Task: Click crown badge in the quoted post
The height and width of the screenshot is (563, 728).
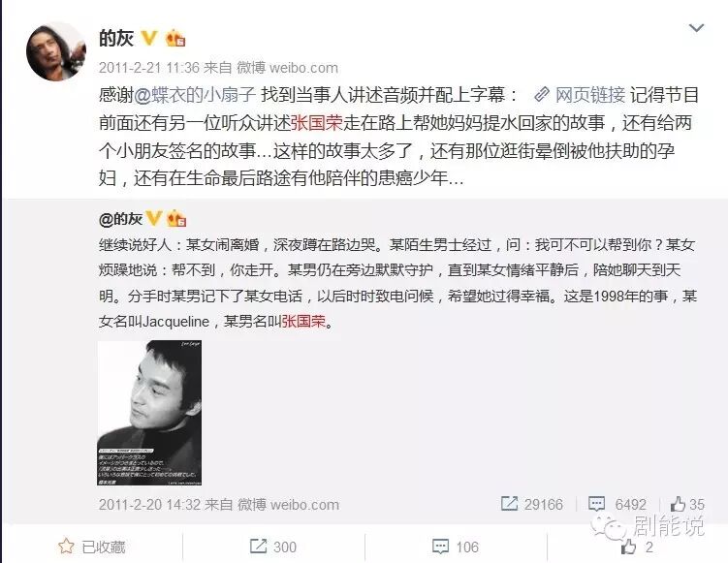Action: (176, 218)
